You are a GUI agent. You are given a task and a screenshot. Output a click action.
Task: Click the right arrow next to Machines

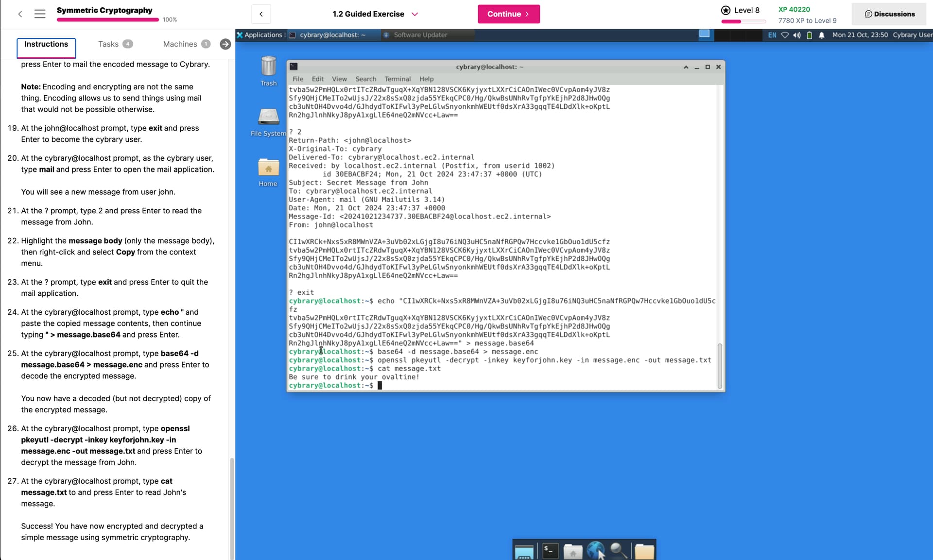coord(225,44)
